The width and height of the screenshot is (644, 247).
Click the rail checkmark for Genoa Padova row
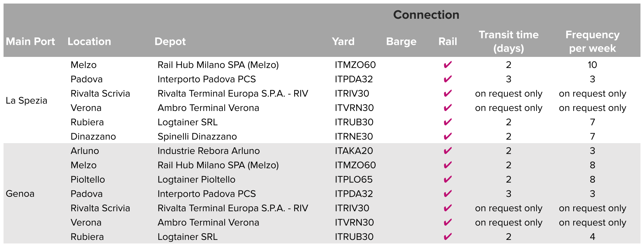[447, 194]
